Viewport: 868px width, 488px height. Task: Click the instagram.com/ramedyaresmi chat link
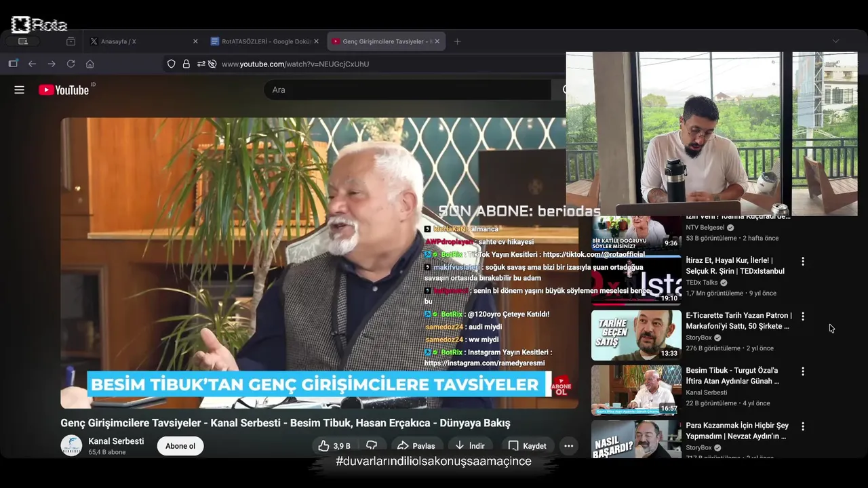pyautogui.click(x=484, y=363)
